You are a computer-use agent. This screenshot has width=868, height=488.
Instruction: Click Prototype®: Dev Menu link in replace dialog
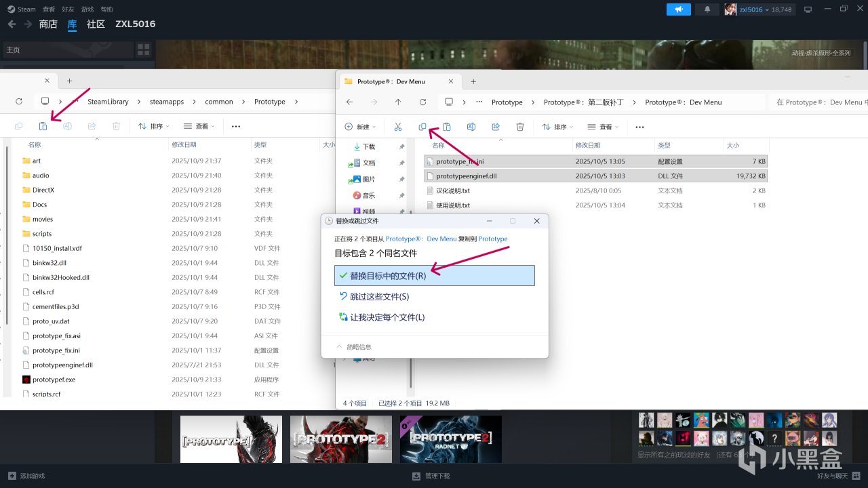click(421, 239)
